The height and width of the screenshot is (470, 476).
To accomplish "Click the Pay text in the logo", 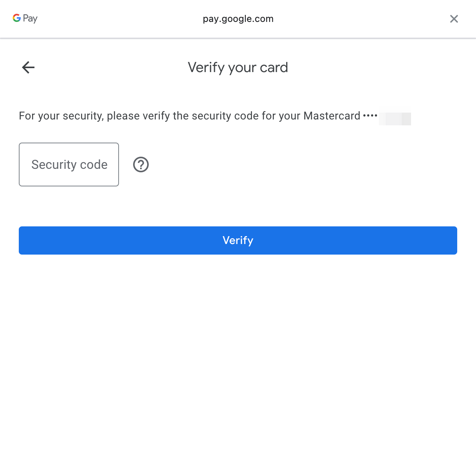I will 30,18.
